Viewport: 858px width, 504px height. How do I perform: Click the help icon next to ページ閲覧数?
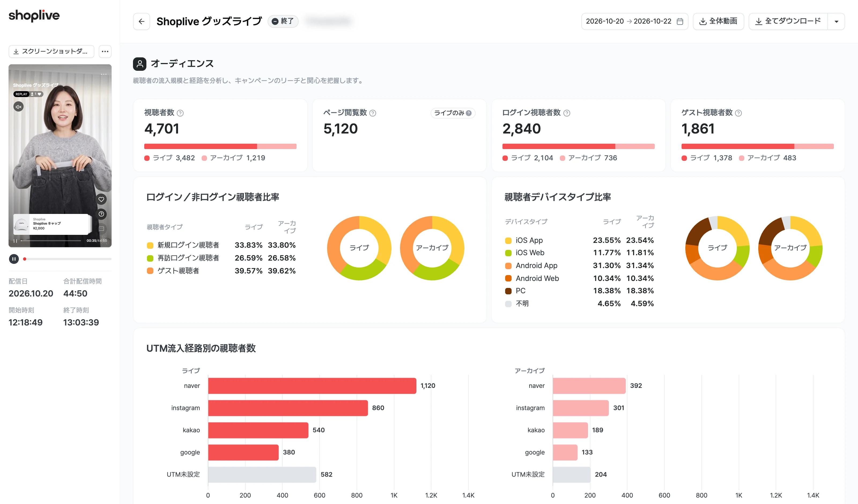[373, 113]
